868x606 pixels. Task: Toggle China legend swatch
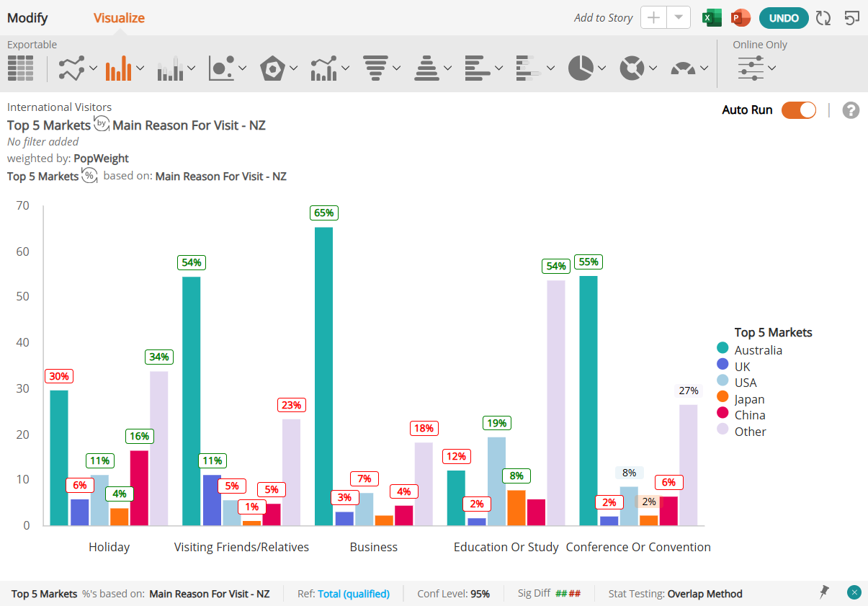tap(722, 414)
